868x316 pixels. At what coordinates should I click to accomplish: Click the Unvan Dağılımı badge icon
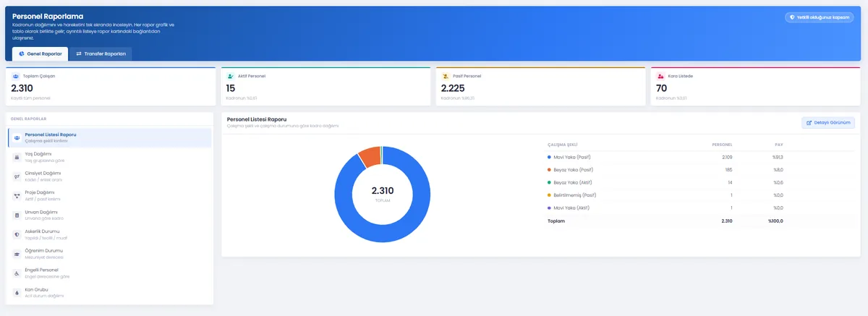click(x=17, y=215)
